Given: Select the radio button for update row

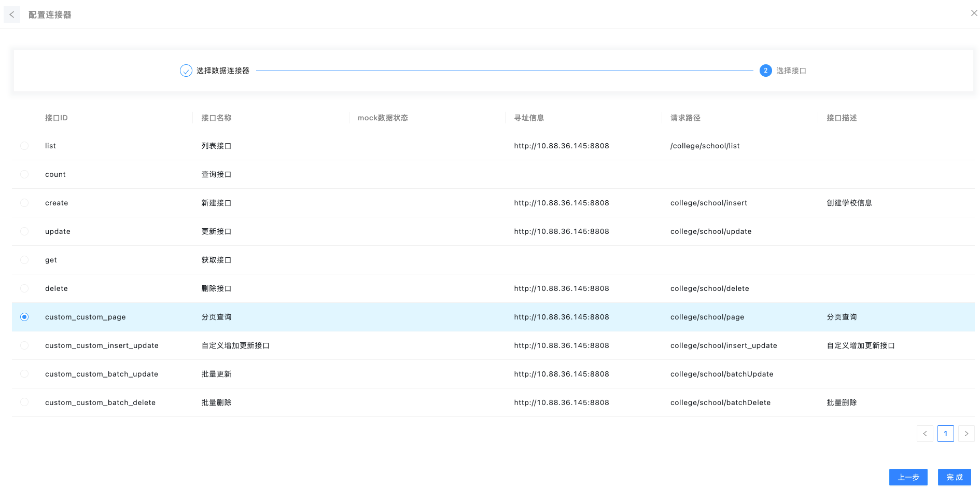Looking at the screenshot, I should pyautogui.click(x=24, y=231).
